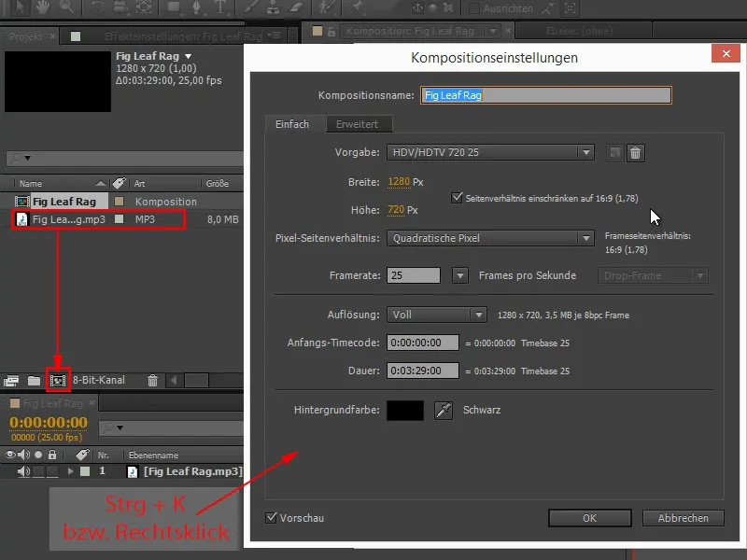Image resolution: width=747 pixels, height=560 pixels.
Task: Click the New Composition icon
Action: [58, 381]
